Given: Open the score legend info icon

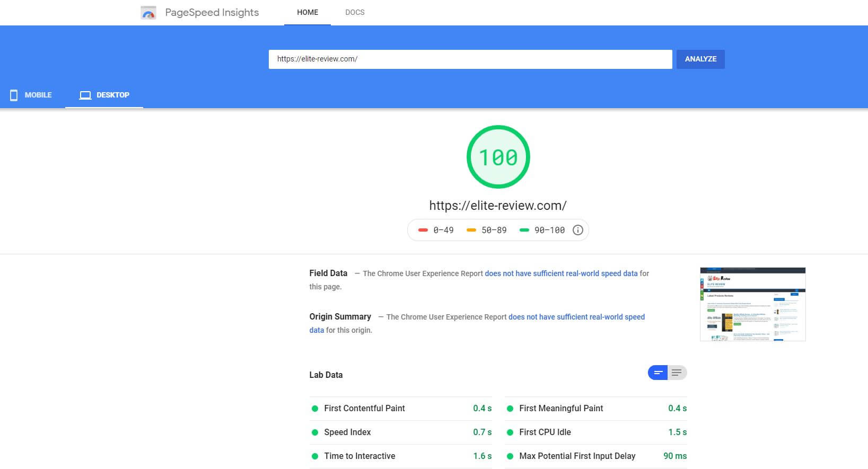Looking at the screenshot, I should click(x=578, y=230).
